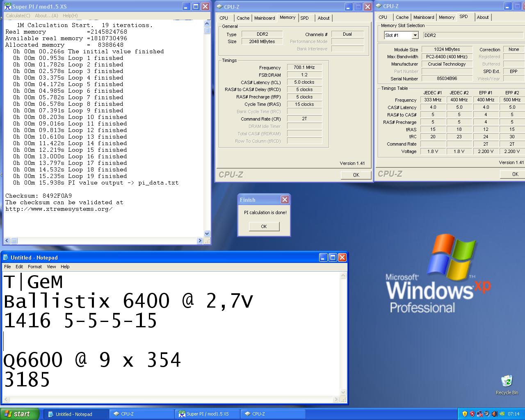Click the CAS# Latency value 5.0 clocks

tap(304, 82)
